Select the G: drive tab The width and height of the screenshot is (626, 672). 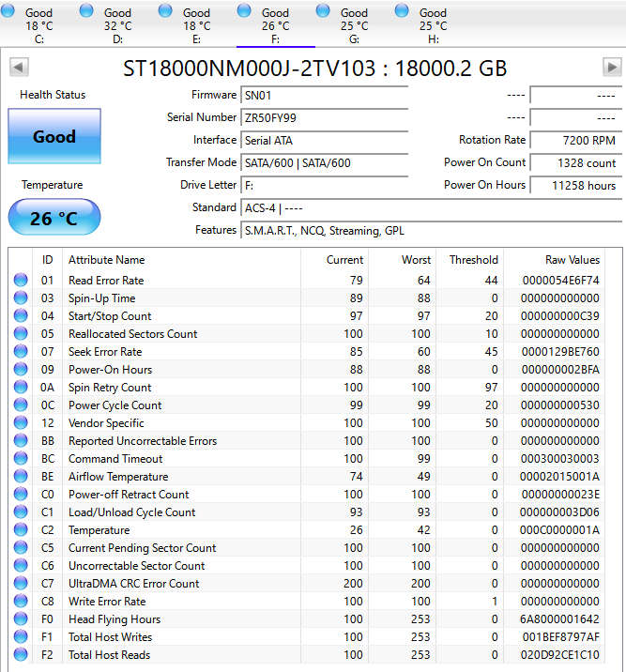pos(355,24)
